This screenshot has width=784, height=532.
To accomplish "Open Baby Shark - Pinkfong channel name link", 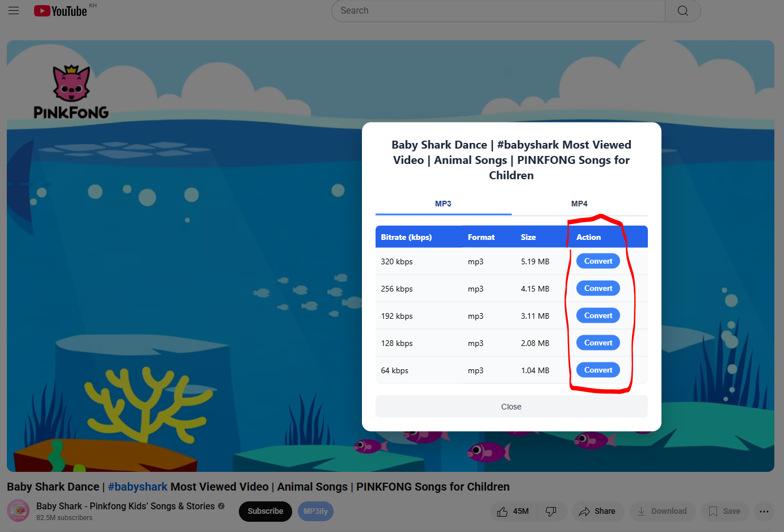I will 125,506.
